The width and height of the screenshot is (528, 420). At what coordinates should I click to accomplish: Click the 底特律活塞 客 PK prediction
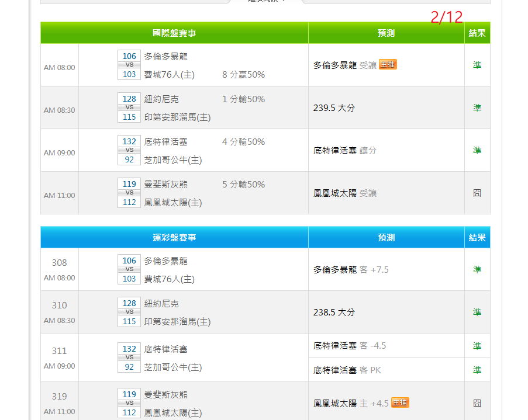click(347, 370)
